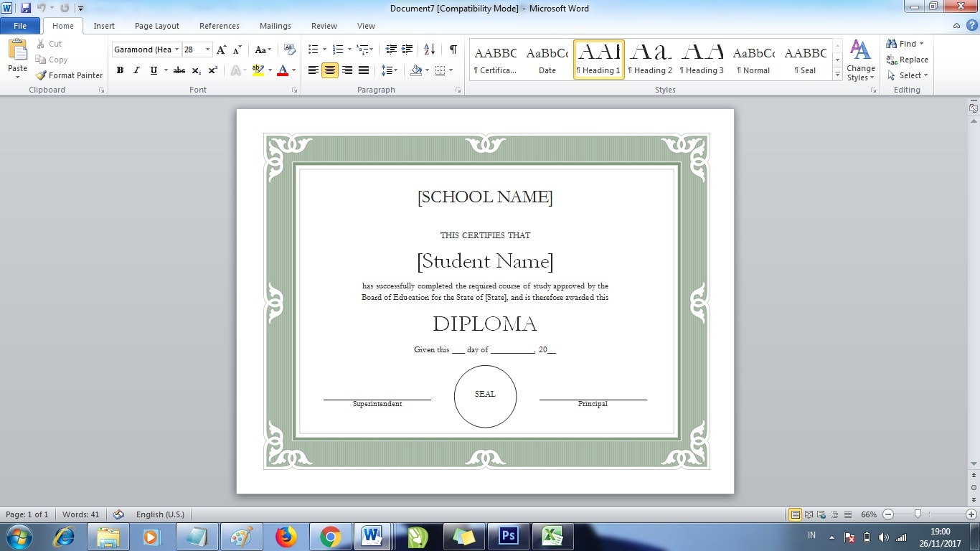Toggle underline formatting
Screen dimensions: 980x551
[154, 70]
